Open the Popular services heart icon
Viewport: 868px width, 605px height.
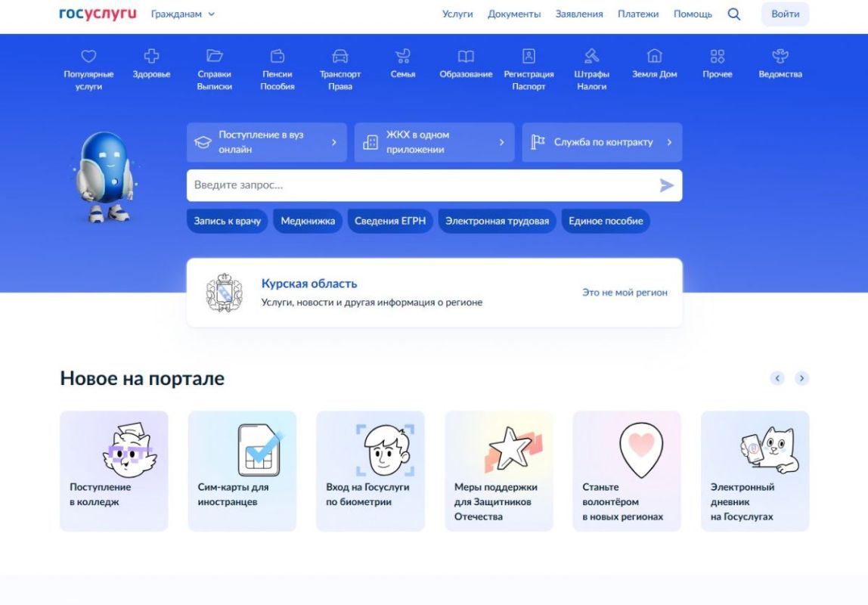88,56
